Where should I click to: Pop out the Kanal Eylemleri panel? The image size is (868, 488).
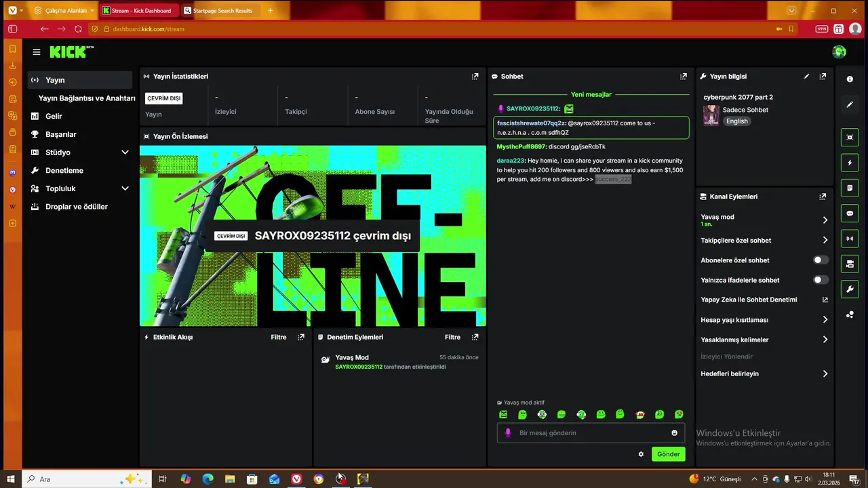823,197
